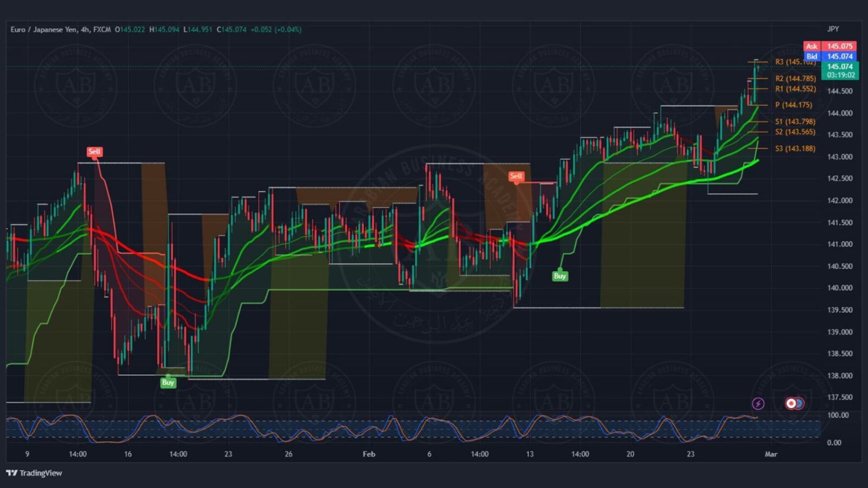This screenshot has height=488, width=868.
Task: Select the R3 pivot level label
Action: (796, 62)
